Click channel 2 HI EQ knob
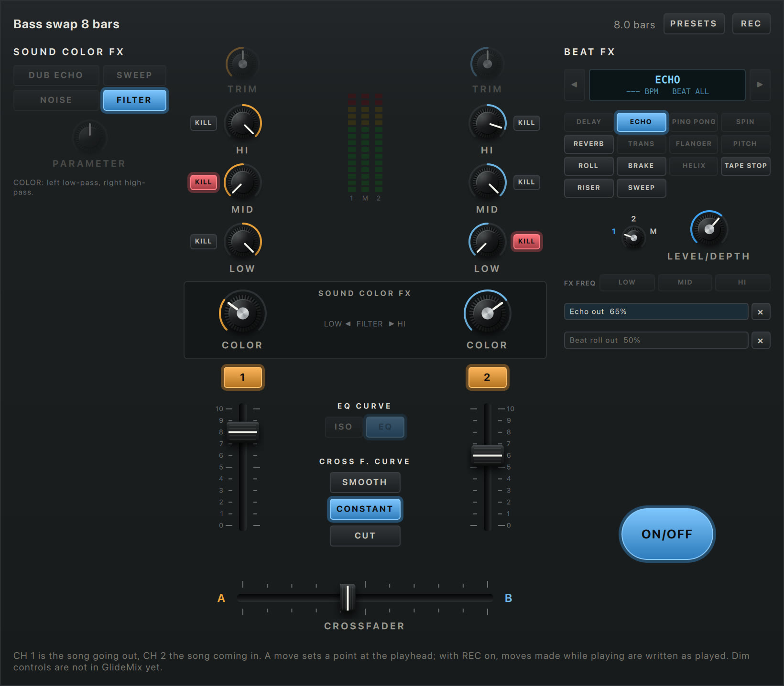Viewport: 784px width, 686px height. 488,123
